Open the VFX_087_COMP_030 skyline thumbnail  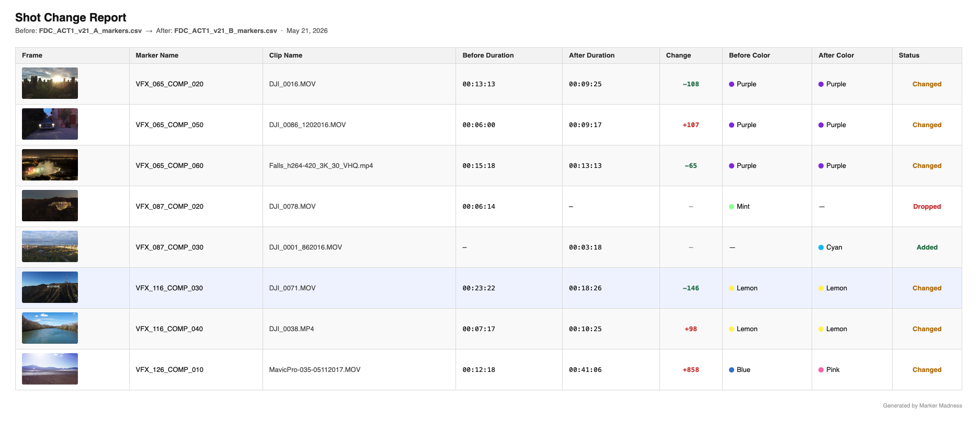[x=50, y=246]
